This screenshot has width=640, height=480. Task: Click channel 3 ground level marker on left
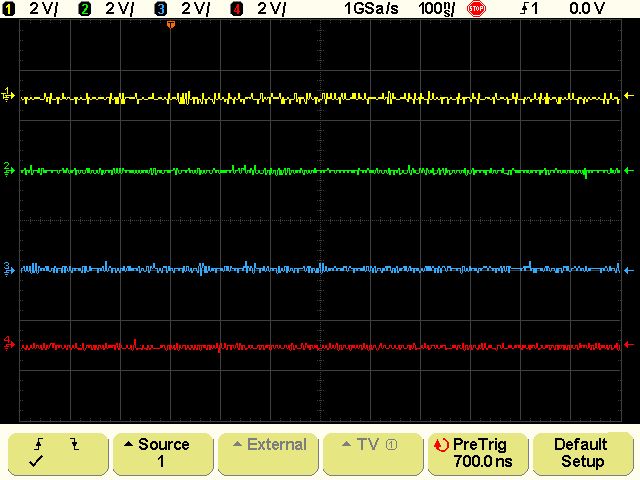[x=8, y=269]
